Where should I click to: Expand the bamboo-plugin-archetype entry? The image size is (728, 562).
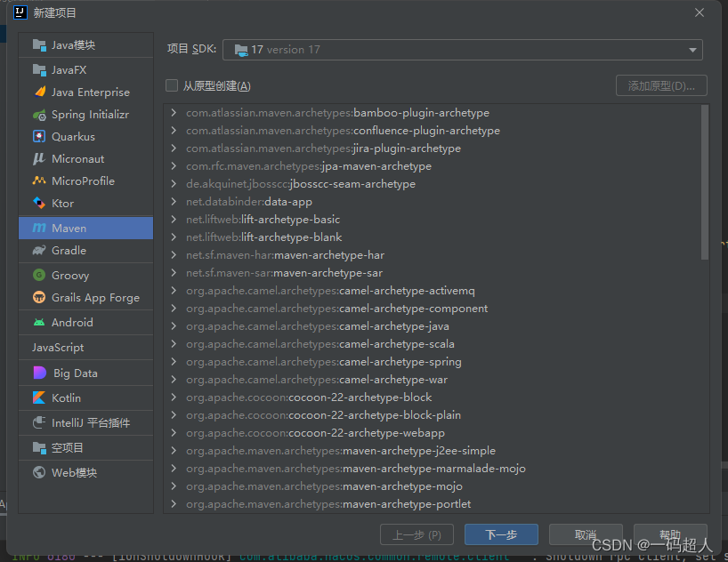point(174,112)
